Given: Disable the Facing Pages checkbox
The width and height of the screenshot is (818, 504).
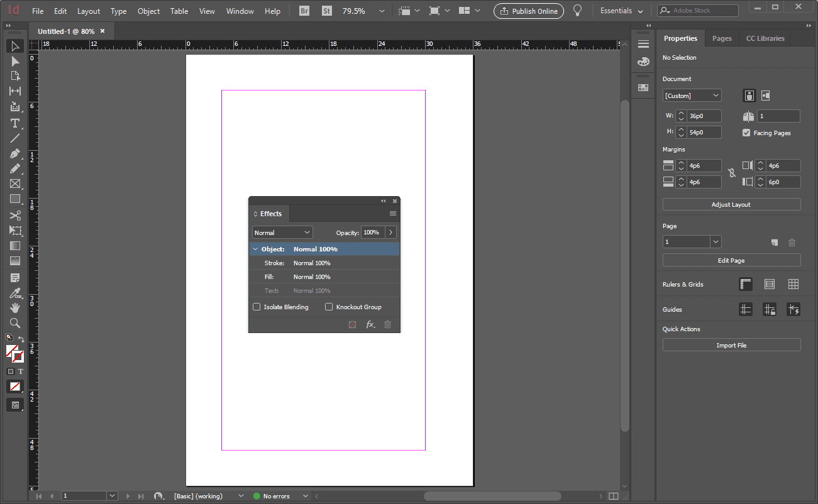Looking at the screenshot, I should click(x=746, y=133).
